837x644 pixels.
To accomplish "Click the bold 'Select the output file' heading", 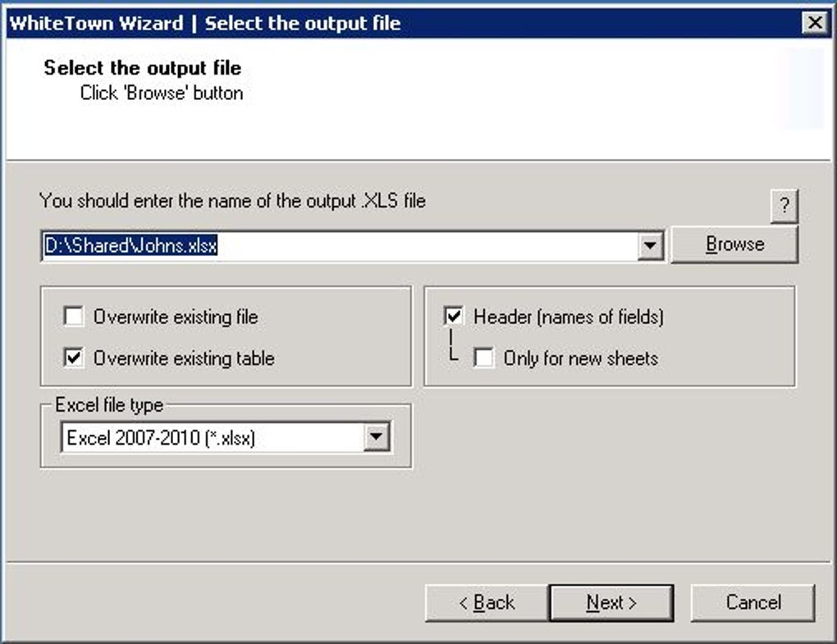I will (x=143, y=68).
